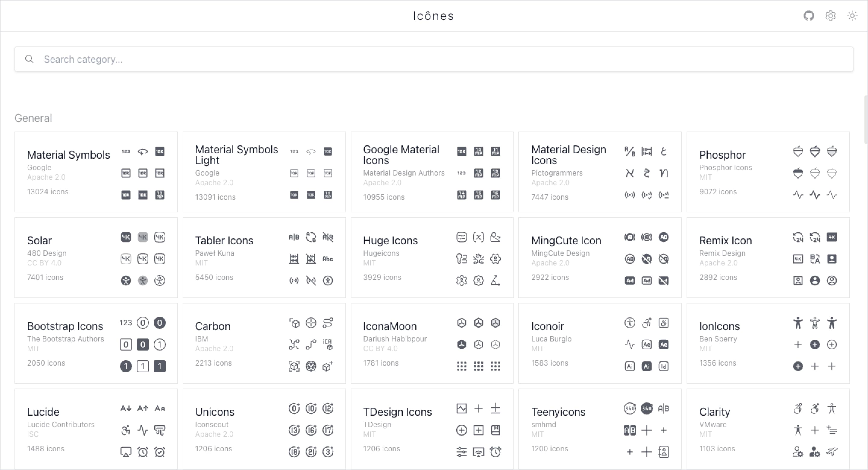Select the Phosphor icon set
Viewport: 868px width, 470px height.
(x=722, y=155)
